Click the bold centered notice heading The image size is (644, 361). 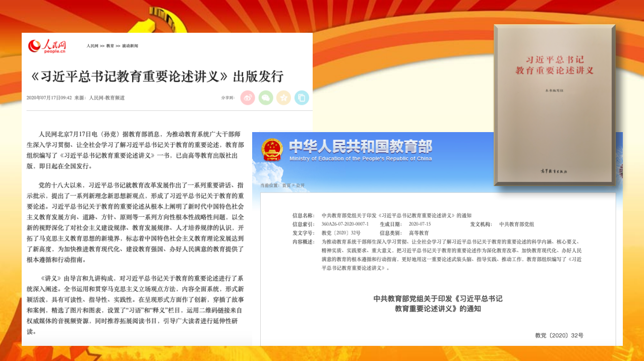pyautogui.click(x=438, y=304)
